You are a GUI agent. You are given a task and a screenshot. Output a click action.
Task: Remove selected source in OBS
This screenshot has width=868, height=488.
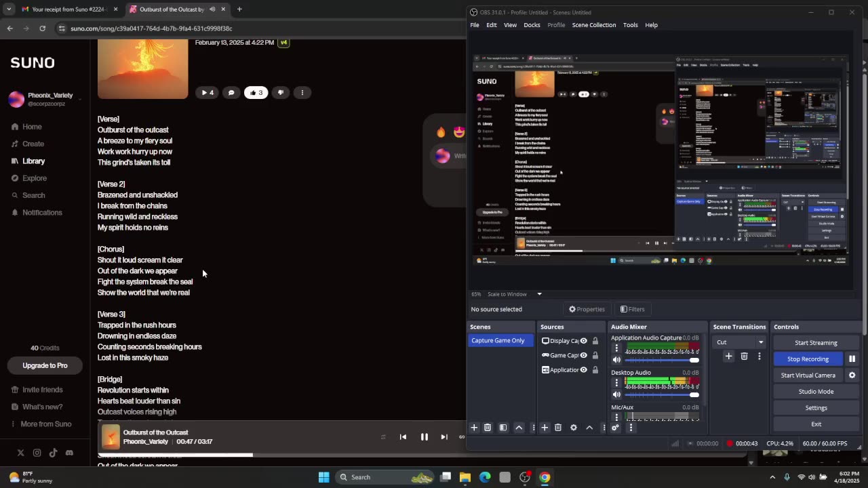pos(558,428)
